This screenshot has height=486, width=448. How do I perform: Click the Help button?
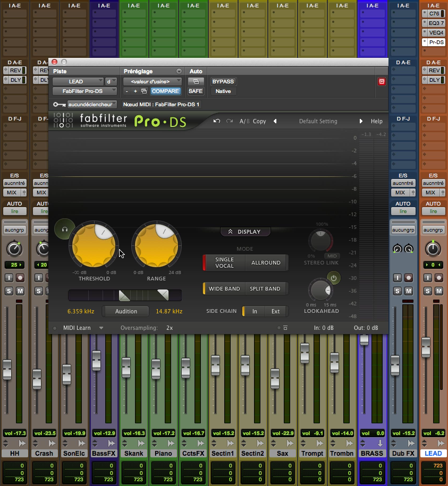pos(377,121)
